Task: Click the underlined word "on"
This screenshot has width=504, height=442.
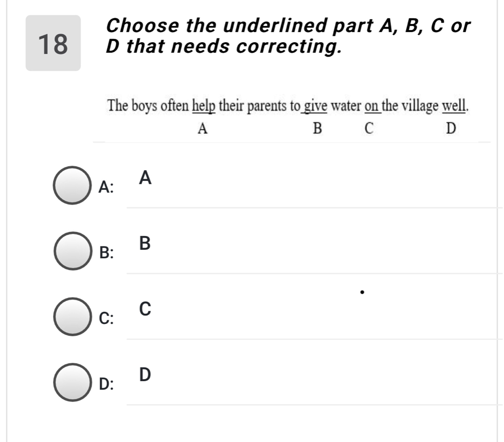Action: tap(371, 106)
